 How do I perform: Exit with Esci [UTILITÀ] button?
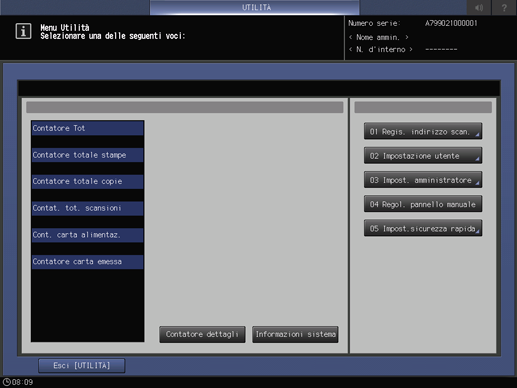coord(82,366)
